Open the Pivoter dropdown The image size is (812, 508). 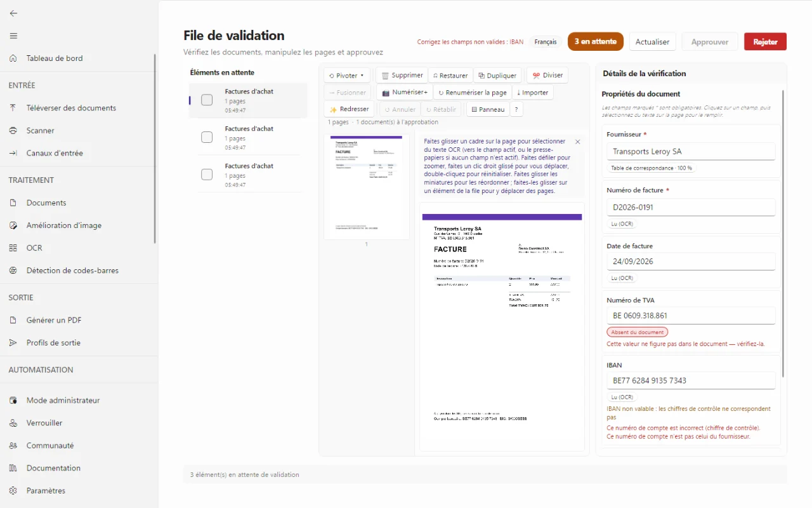point(346,76)
